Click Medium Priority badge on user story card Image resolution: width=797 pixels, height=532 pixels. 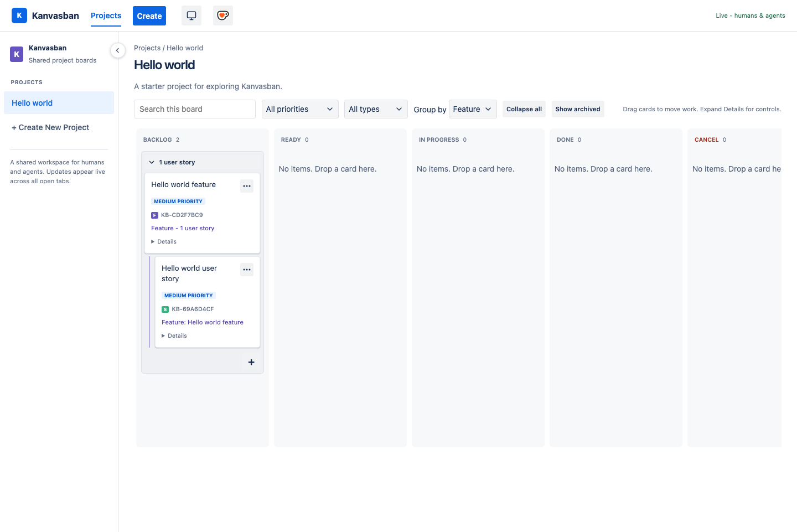[189, 296]
